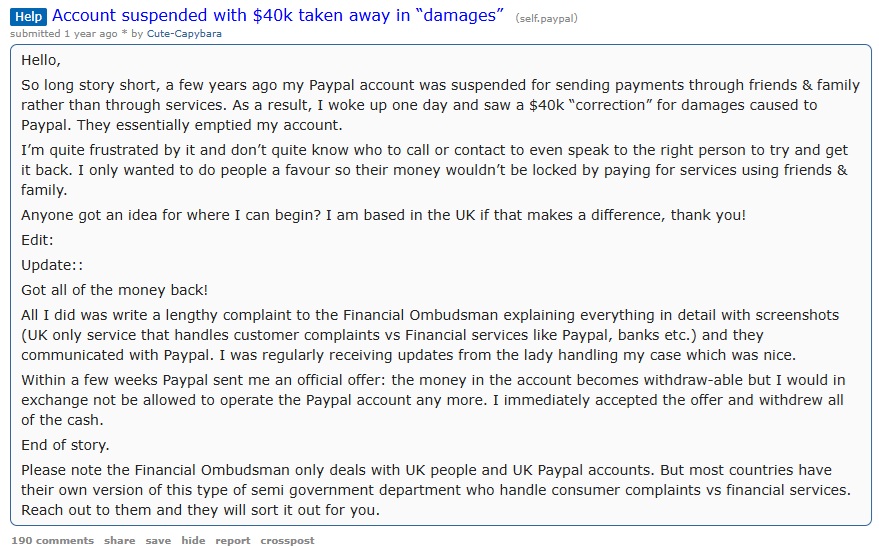Click the "Edit:" line in the post
Screen dimensions: 879x547
(37, 240)
